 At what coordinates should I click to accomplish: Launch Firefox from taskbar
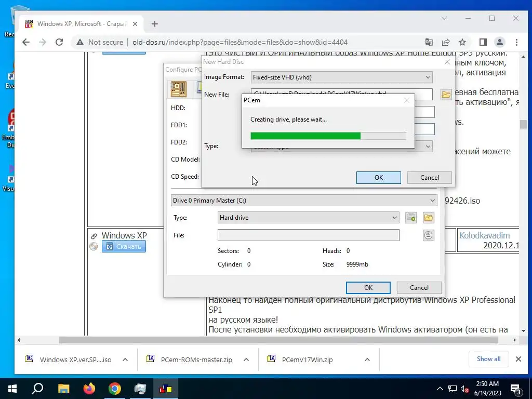point(89,389)
